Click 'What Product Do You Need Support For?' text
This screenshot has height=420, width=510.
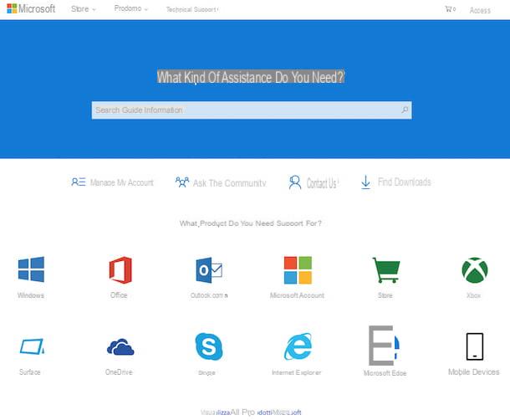[251, 223]
